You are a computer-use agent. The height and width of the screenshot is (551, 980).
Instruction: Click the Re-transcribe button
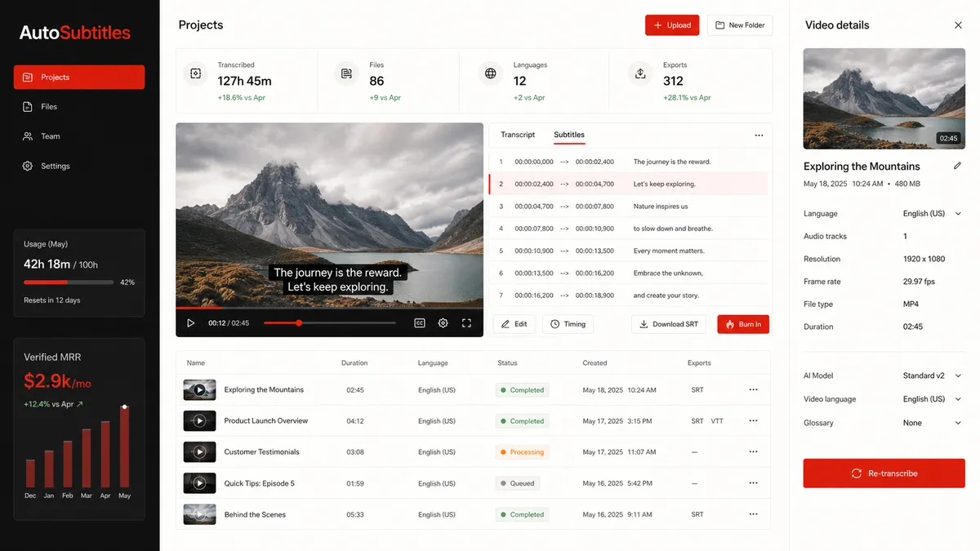coord(884,473)
